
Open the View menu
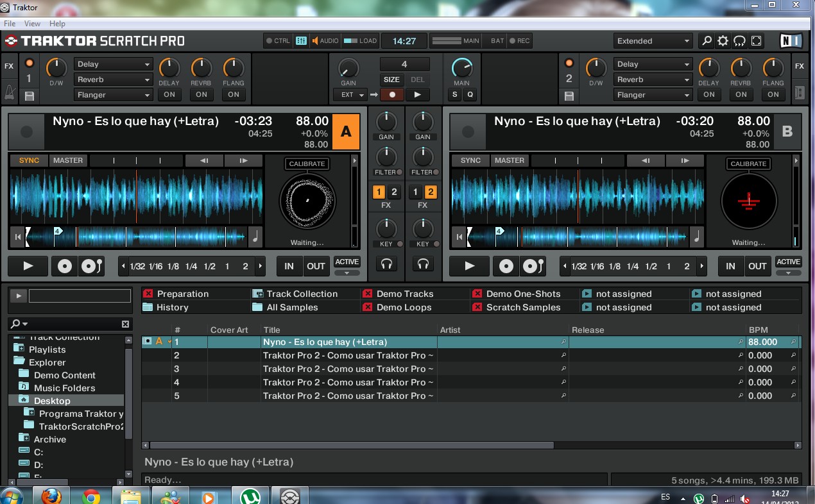pos(32,24)
